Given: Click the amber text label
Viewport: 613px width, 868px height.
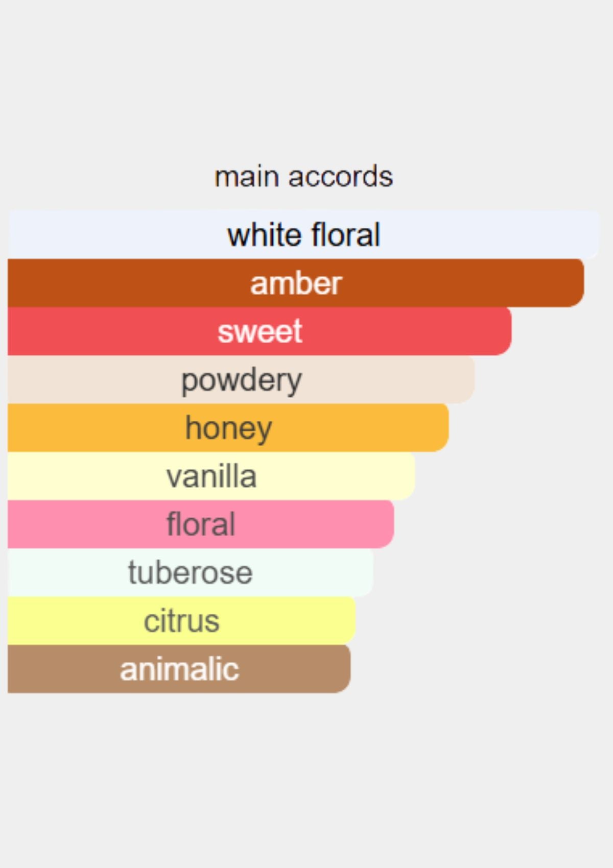Looking at the screenshot, I should [x=296, y=283].
